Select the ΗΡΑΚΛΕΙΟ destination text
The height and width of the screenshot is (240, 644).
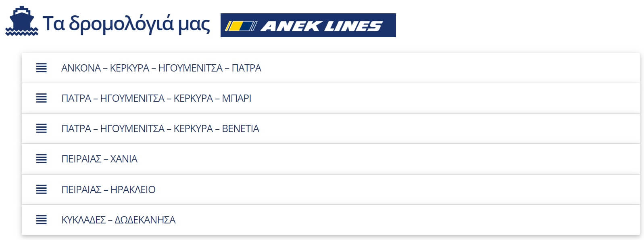(x=133, y=189)
